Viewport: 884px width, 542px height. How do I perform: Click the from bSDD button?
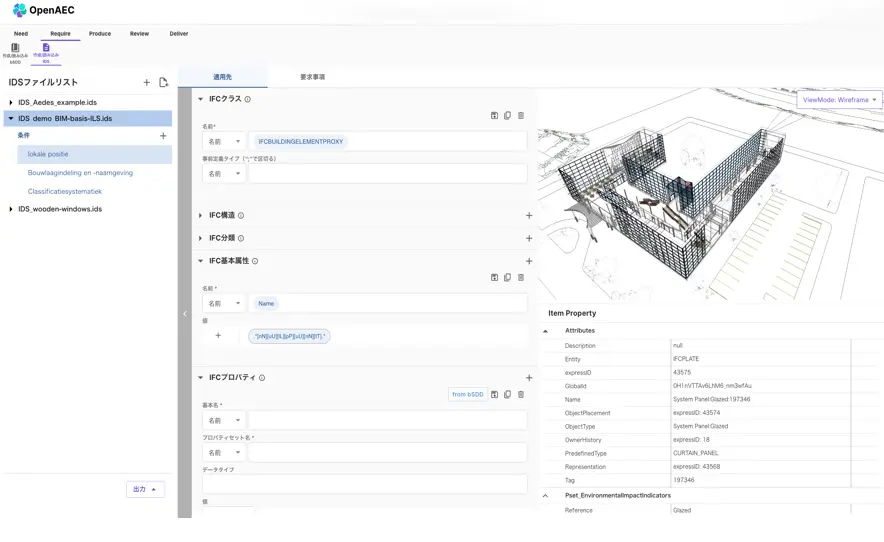[467, 394]
